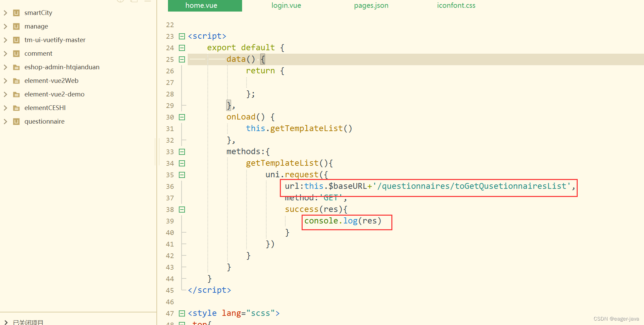Place cursor on 'export default' text

[241, 48]
